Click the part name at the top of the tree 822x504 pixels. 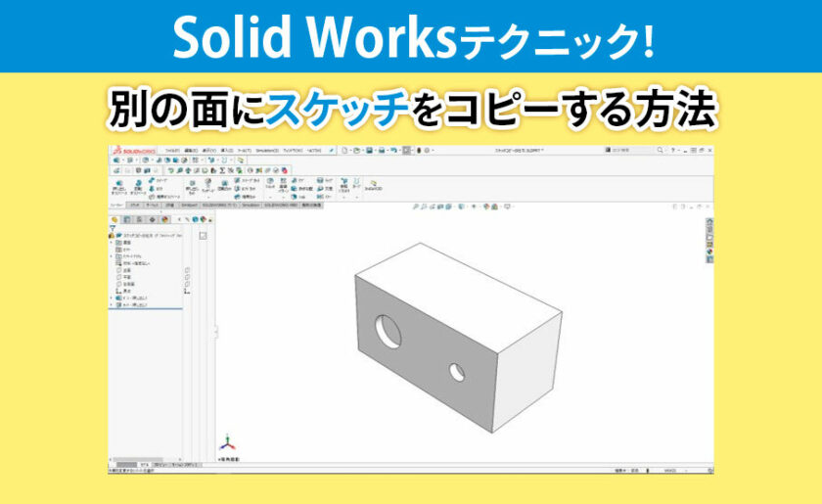[153, 236]
